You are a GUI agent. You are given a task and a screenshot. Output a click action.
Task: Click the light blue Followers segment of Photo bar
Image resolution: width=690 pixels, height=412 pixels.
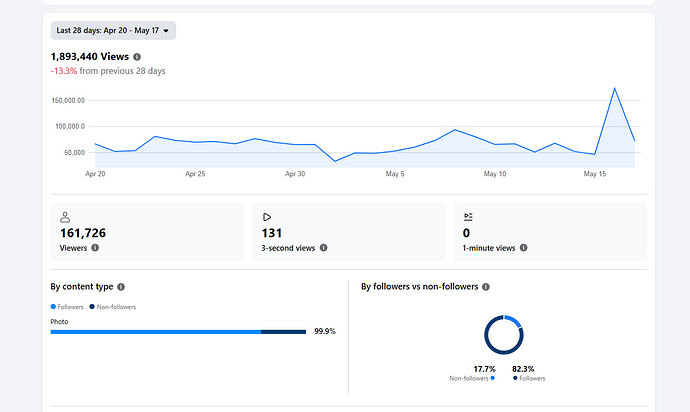pos(156,332)
